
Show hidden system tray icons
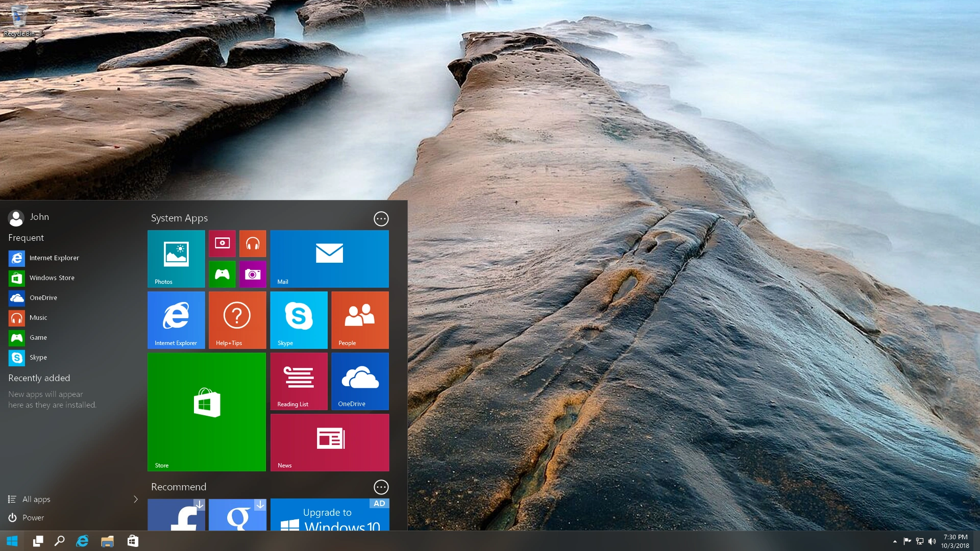tap(895, 541)
